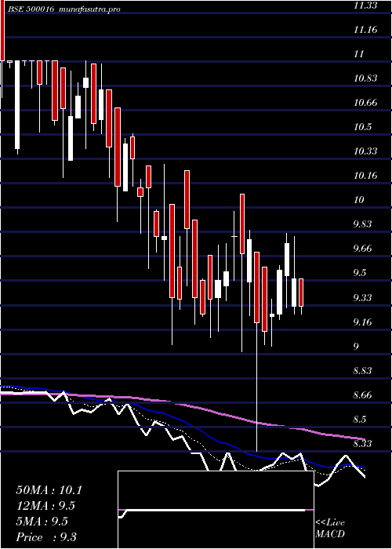Click the pink 50MA line's right end
The height and width of the screenshot is (549, 392).
[364, 439]
